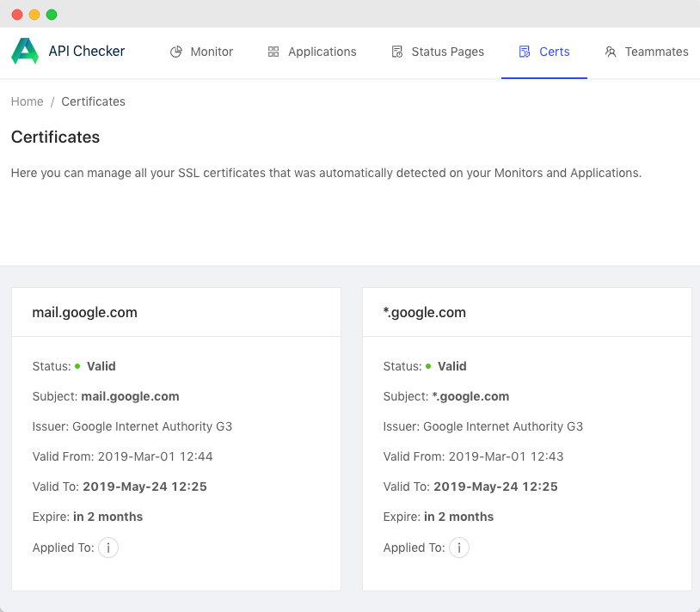Show Applied To info for *.google.com
The image size is (700, 612).
point(459,548)
